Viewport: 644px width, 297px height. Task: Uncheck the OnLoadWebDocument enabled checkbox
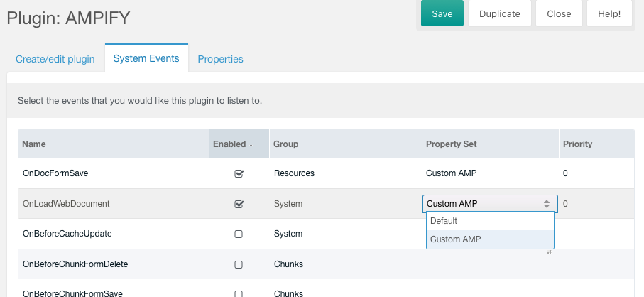[239, 204]
